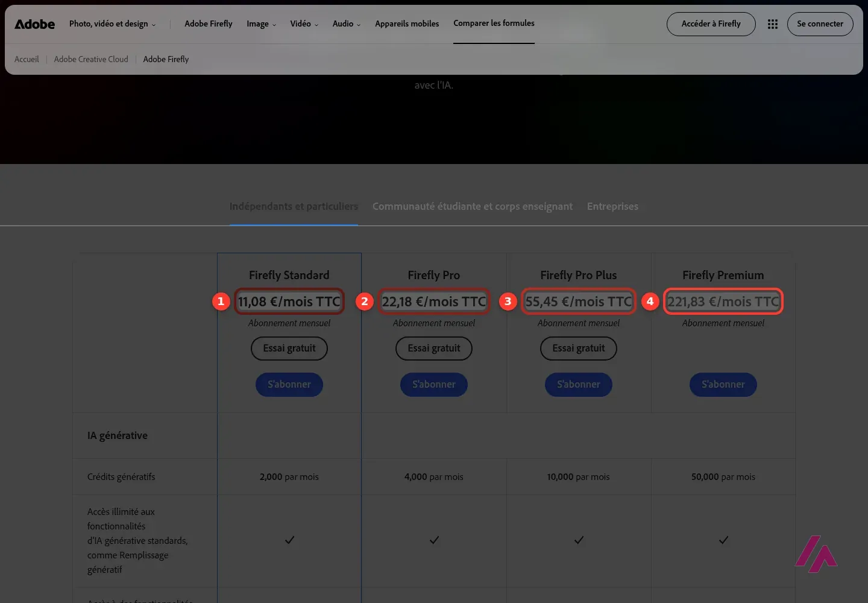Start Essai gratuit for Firefly Pro Plus

pos(579,349)
